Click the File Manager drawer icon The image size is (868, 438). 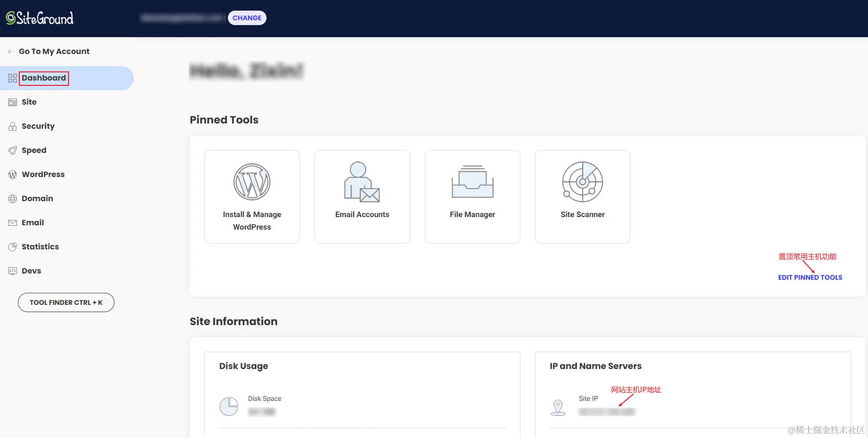(472, 182)
